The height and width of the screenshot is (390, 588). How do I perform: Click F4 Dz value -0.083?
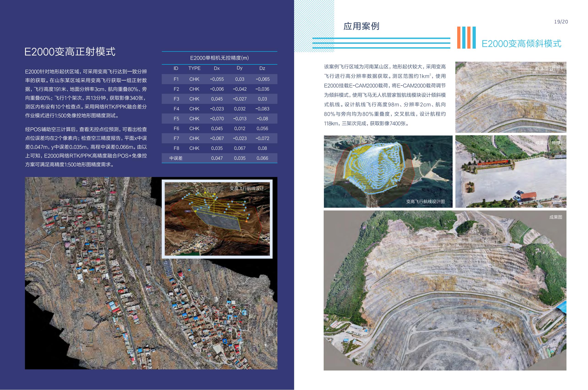click(x=262, y=109)
